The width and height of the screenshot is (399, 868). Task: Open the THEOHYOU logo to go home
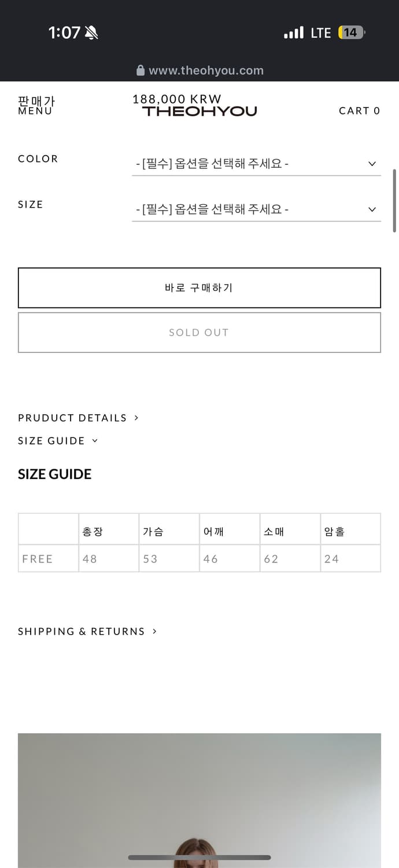coord(199,111)
